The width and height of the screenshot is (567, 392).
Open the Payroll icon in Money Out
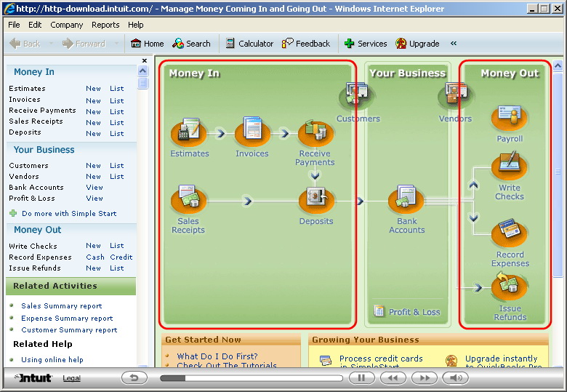click(509, 118)
